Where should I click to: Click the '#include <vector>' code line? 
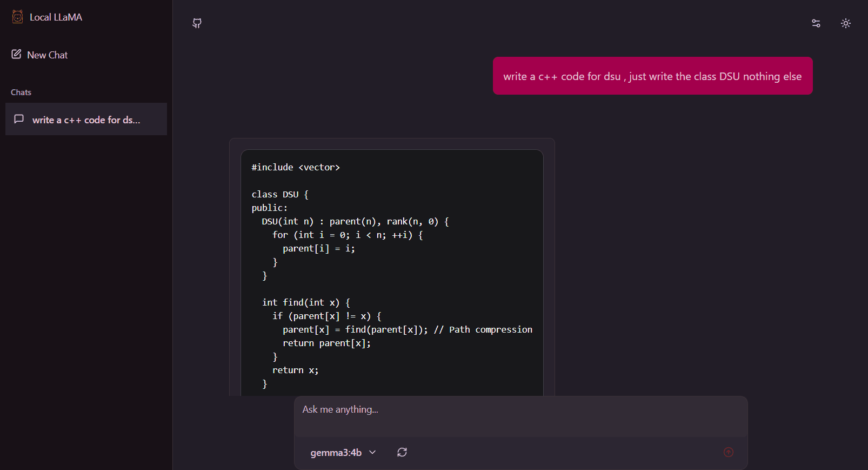[x=296, y=168]
